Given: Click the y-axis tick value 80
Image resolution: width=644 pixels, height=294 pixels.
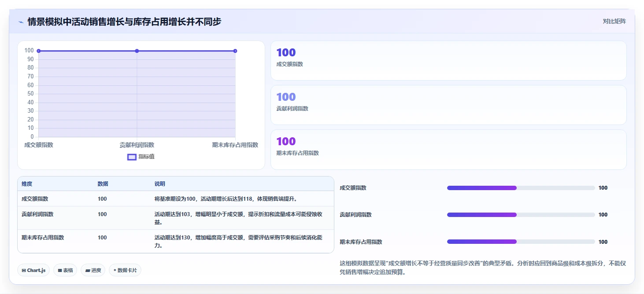Looking at the screenshot, I should (30, 68).
